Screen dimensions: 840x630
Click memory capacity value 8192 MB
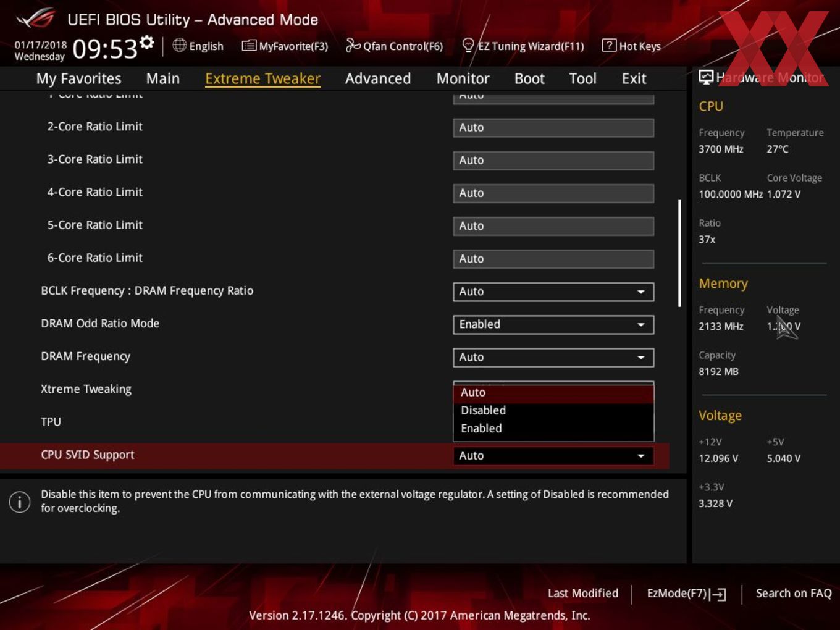[x=718, y=372]
